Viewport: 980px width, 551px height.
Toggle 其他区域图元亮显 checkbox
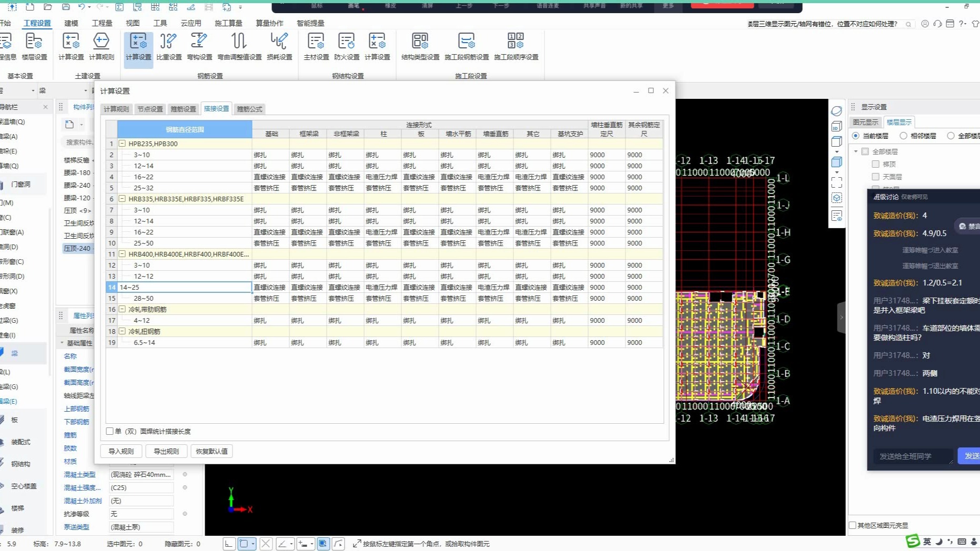point(853,525)
